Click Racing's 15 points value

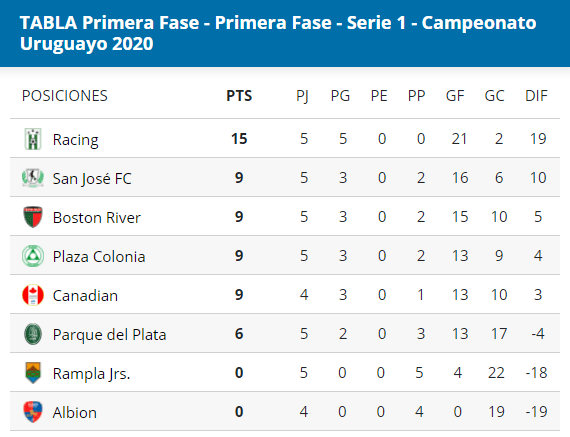[x=239, y=139]
